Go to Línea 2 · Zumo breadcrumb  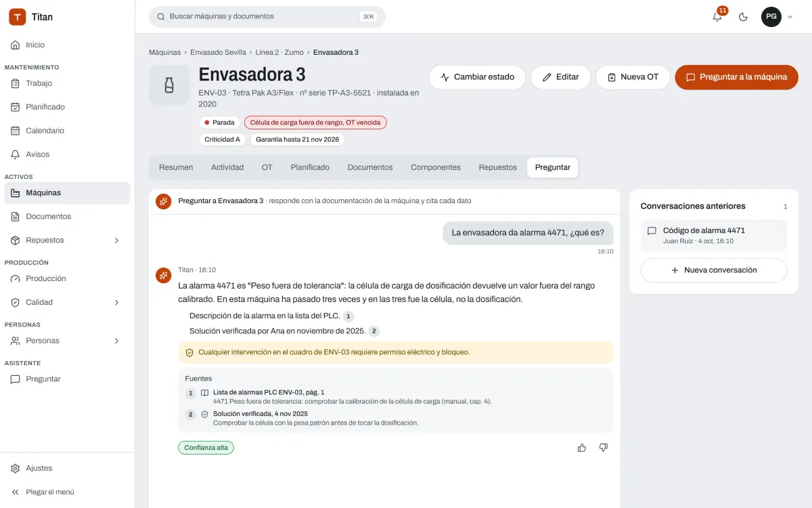(279, 52)
